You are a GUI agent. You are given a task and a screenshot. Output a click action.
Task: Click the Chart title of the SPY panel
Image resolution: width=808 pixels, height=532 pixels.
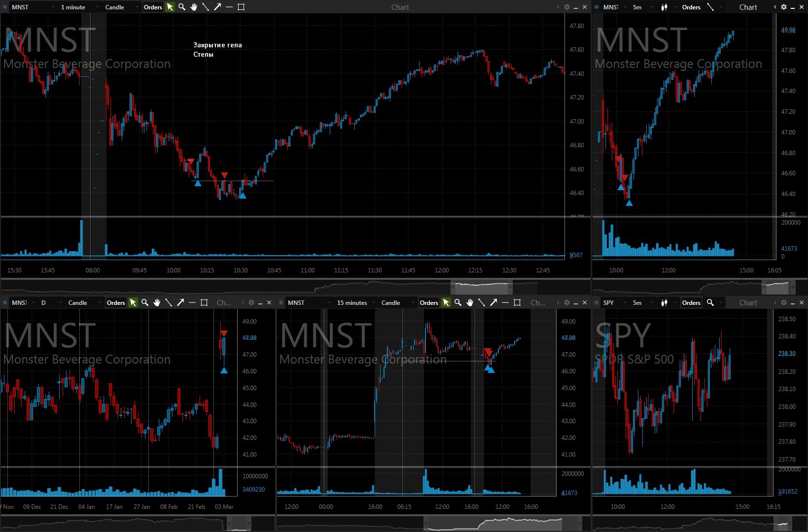[x=748, y=302]
